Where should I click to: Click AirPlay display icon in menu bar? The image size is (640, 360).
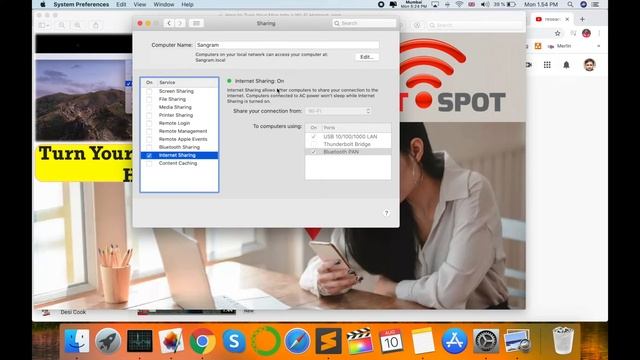[435, 4]
